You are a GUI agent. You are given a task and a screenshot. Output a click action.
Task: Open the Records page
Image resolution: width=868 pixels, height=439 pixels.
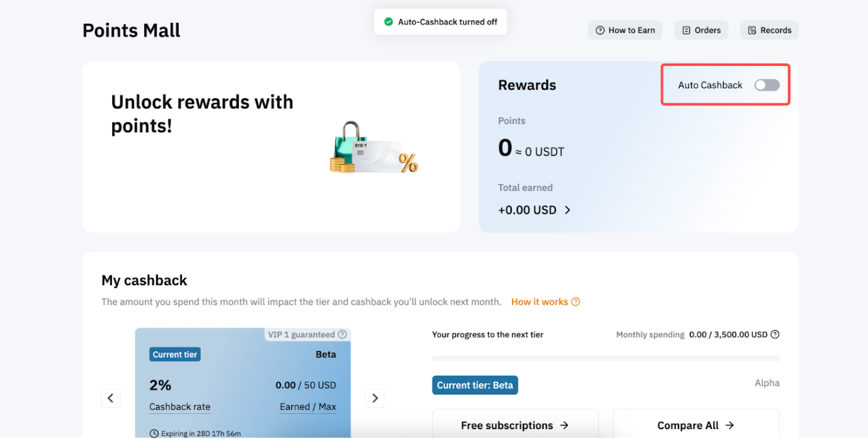pyautogui.click(x=769, y=30)
